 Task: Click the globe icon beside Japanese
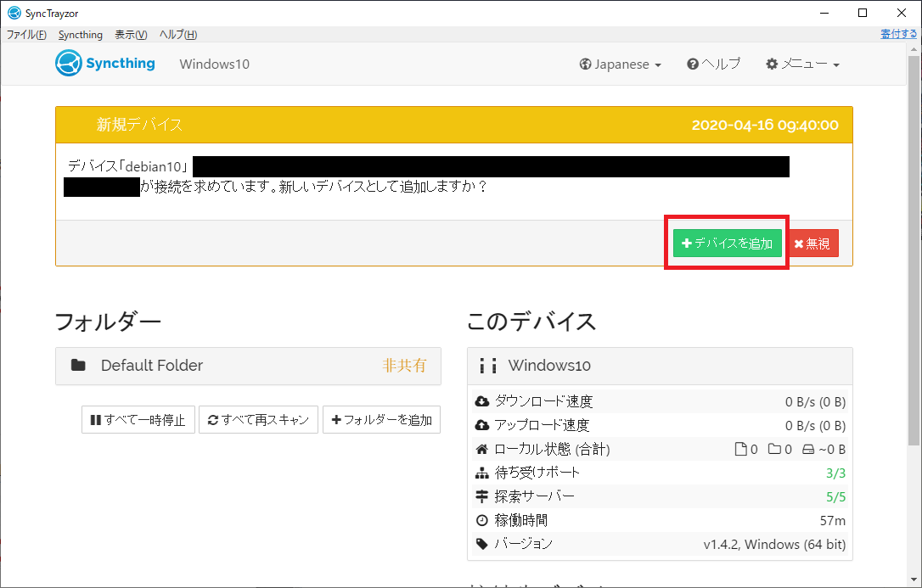point(585,64)
